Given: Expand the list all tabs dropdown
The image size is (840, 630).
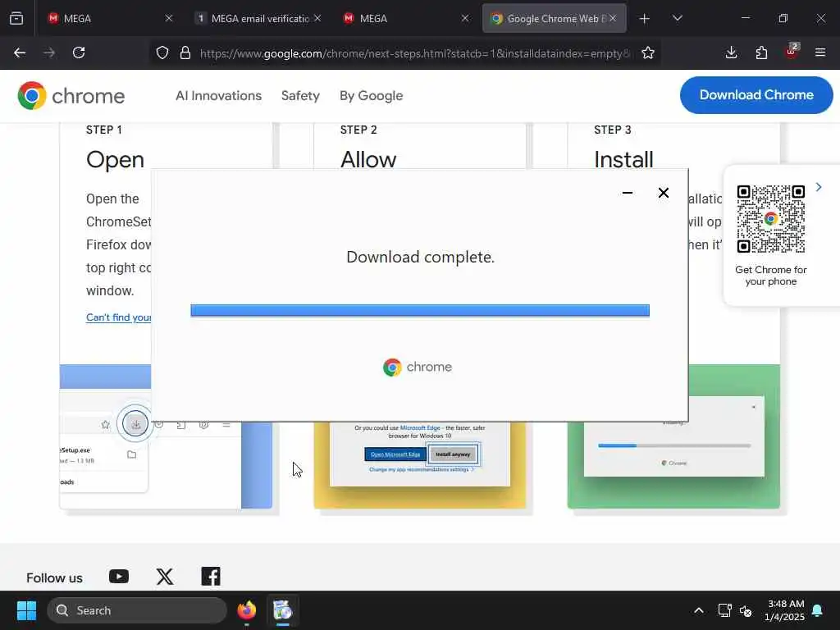Looking at the screenshot, I should coord(677,18).
